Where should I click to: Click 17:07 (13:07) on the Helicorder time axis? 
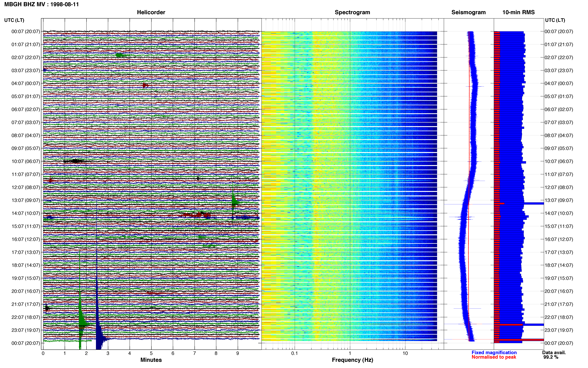click(x=26, y=252)
